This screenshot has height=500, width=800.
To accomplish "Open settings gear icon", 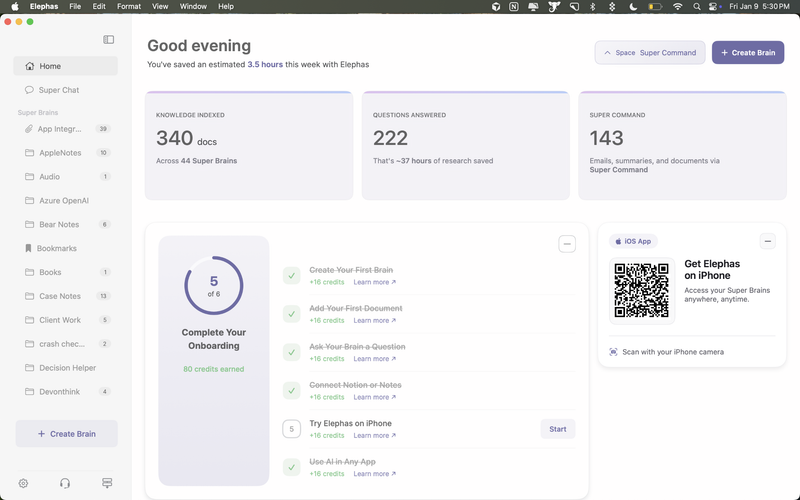I will pyautogui.click(x=23, y=483).
